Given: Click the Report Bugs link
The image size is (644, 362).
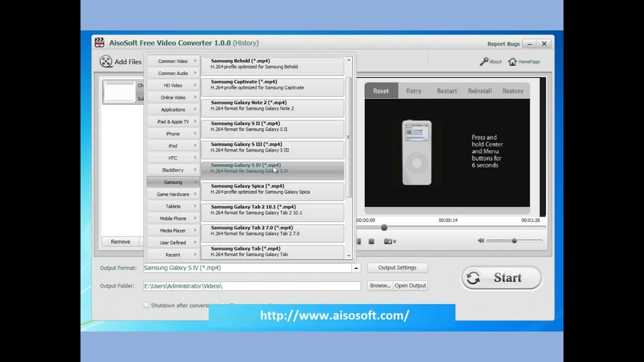Looking at the screenshot, I should pyautogui.click(x=503, y=44).
